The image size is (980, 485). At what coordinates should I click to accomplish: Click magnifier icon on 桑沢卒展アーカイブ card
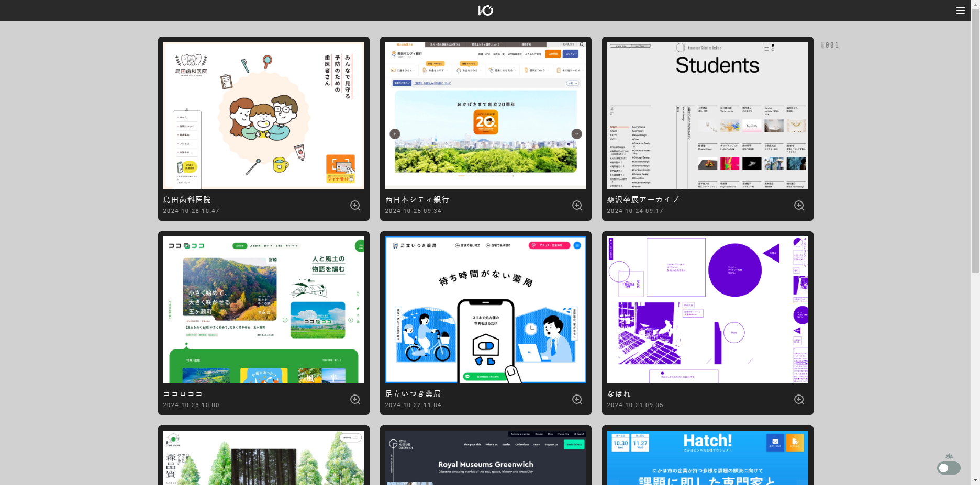799,206
